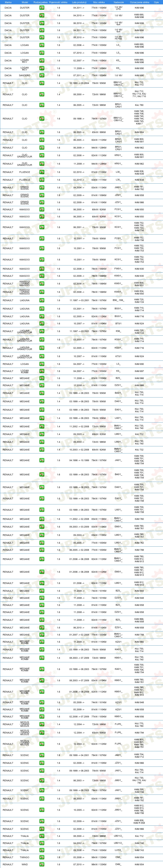Click fuel icon in Laguna BT0/1 row
The height and width of the screenshot is (868, 163).
42,324
